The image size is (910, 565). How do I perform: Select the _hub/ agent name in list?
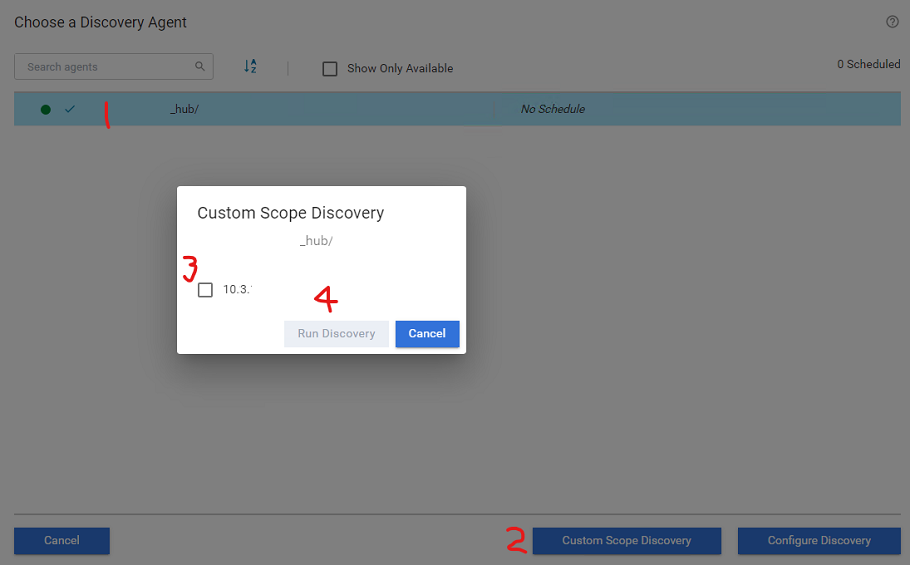pyautogui.click(x=184, y=109)
